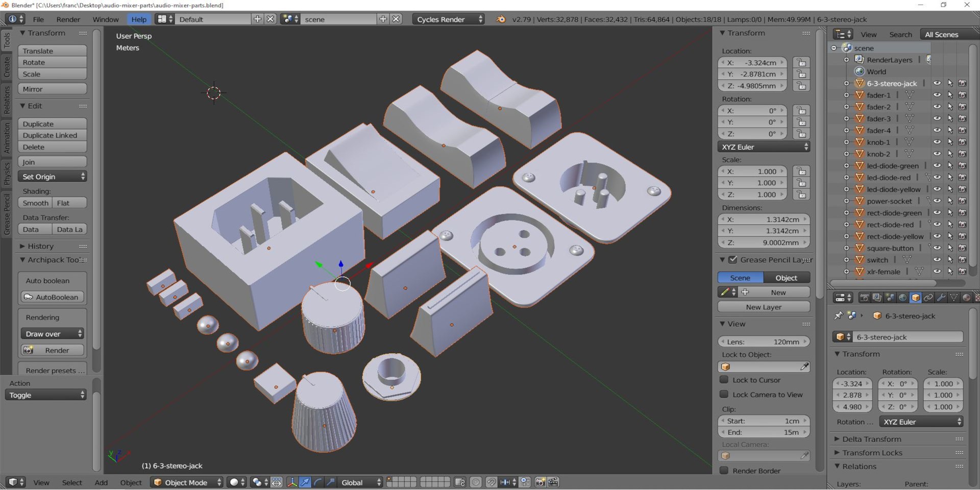The image size is (980, 490).
Task: Enable the Lock Camera to View checkbox
Action: [x=724, y=395]
